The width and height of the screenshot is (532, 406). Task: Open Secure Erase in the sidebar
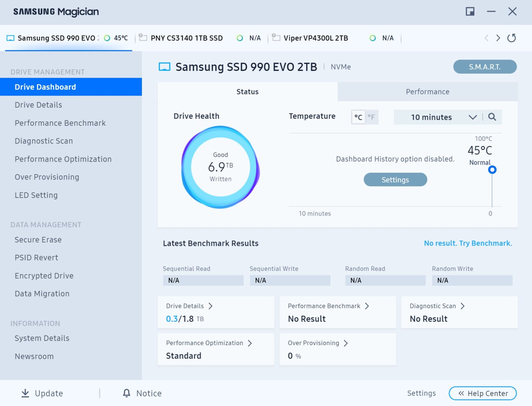point(38,240)
